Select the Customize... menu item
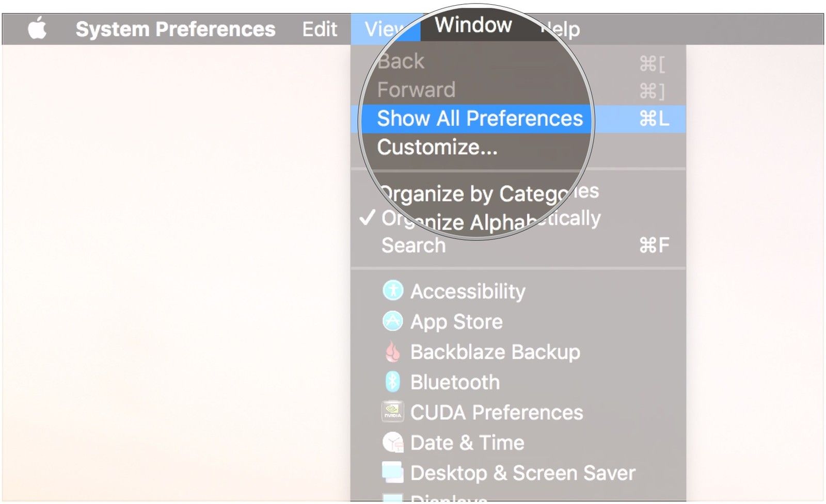This screenshot has width=826, height=504. coord(437,148)
